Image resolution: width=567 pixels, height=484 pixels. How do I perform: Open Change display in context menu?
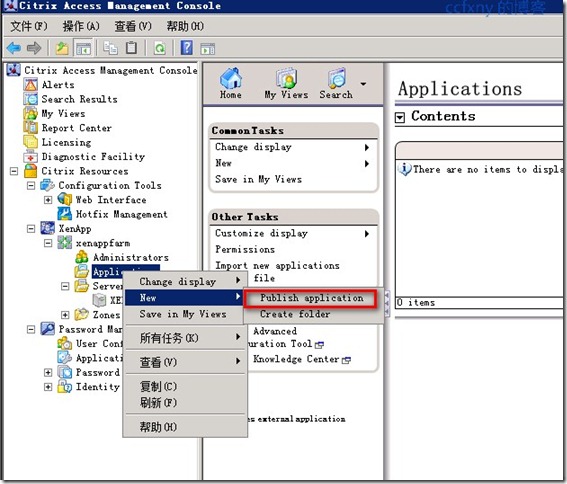click(x=184, y=281)
